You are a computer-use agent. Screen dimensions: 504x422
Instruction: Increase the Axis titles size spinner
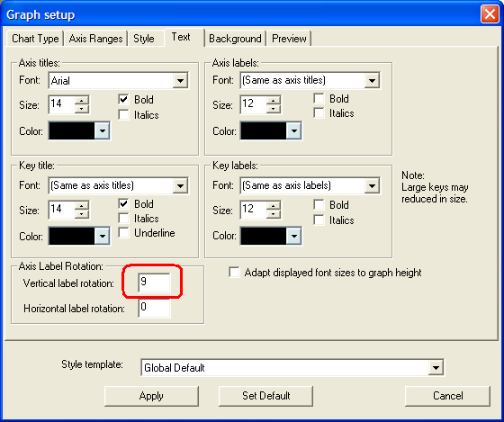82,101
